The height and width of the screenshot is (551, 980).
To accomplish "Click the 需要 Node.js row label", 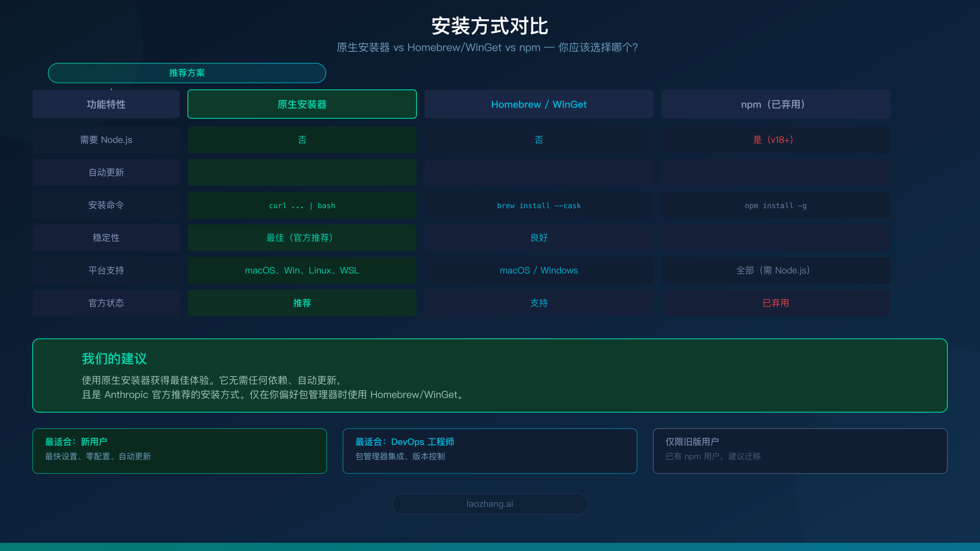I will point(106,140).
